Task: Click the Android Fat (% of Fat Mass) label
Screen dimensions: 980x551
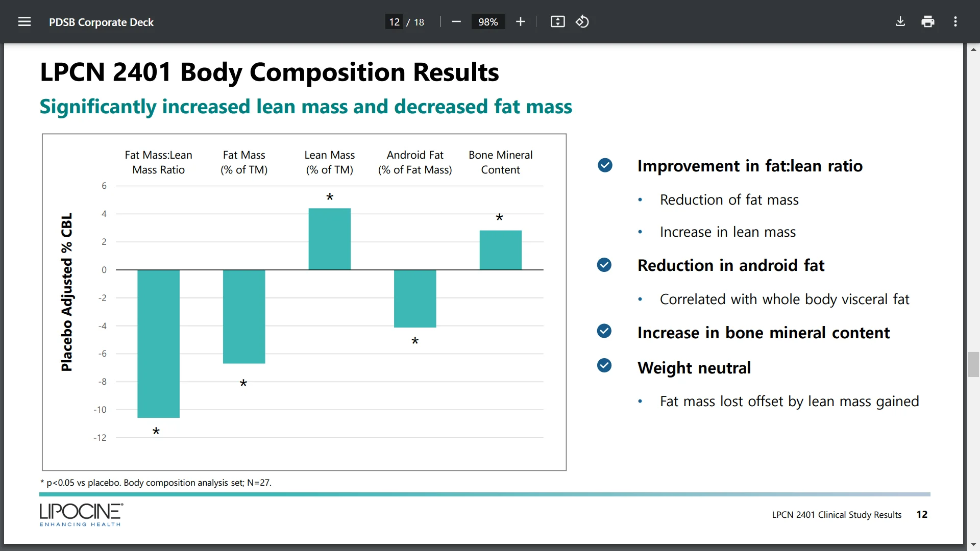Action: pos(415,162)
